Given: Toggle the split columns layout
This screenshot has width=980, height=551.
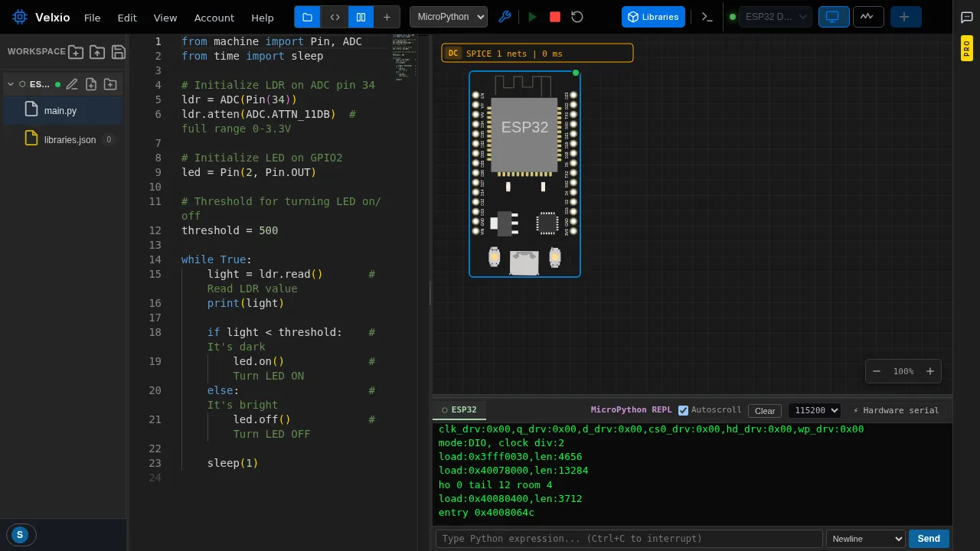Looking at the screenshot, I should [361, 17].
